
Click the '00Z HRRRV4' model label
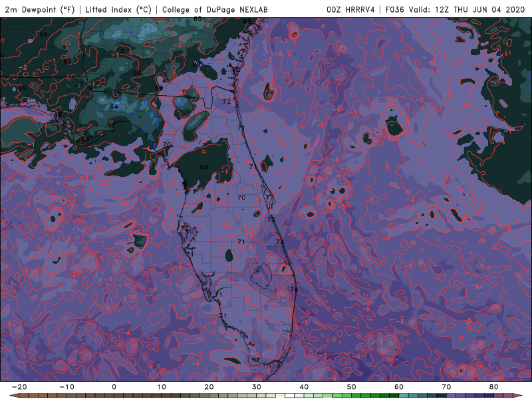350,9
